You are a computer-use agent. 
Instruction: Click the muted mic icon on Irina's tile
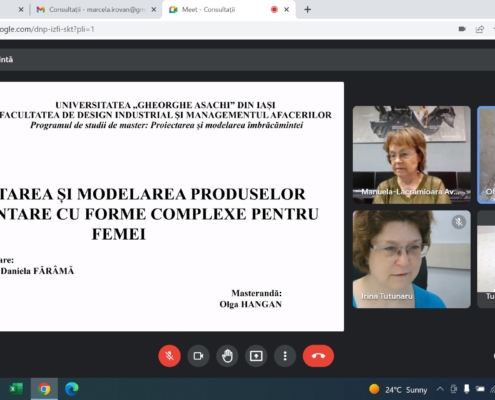459,222
